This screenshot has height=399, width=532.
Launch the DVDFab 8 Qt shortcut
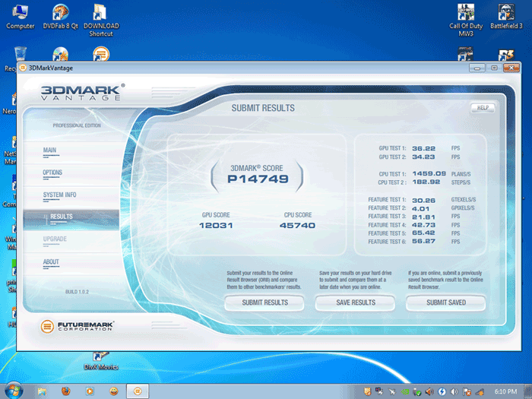[x=60, y=16]
